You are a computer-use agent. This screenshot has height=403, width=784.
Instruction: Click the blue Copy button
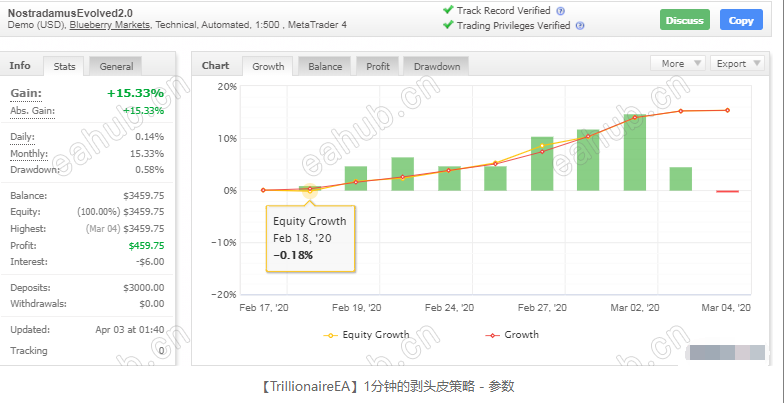coord(741,20)
